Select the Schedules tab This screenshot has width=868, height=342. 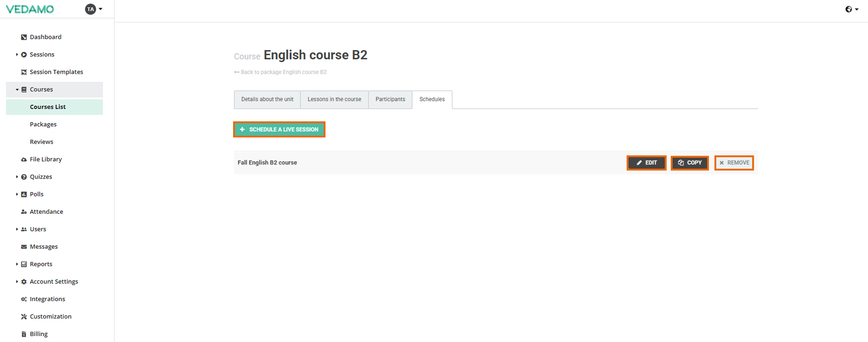coord(432,100)
